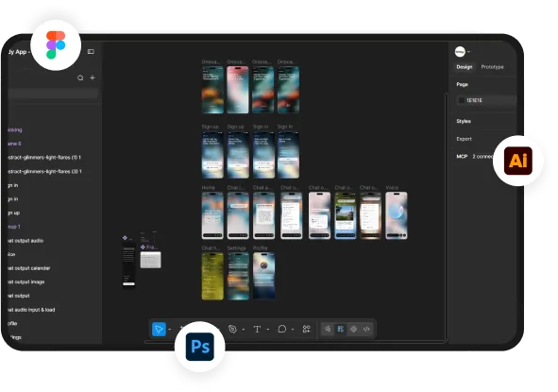Open the Export section

pos(464,139)
